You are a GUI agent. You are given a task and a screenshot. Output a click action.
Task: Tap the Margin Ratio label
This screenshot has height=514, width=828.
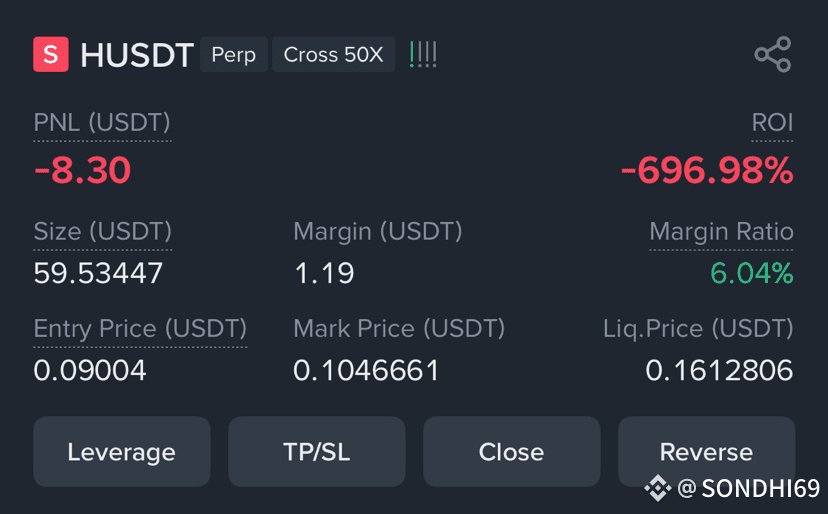721,231
